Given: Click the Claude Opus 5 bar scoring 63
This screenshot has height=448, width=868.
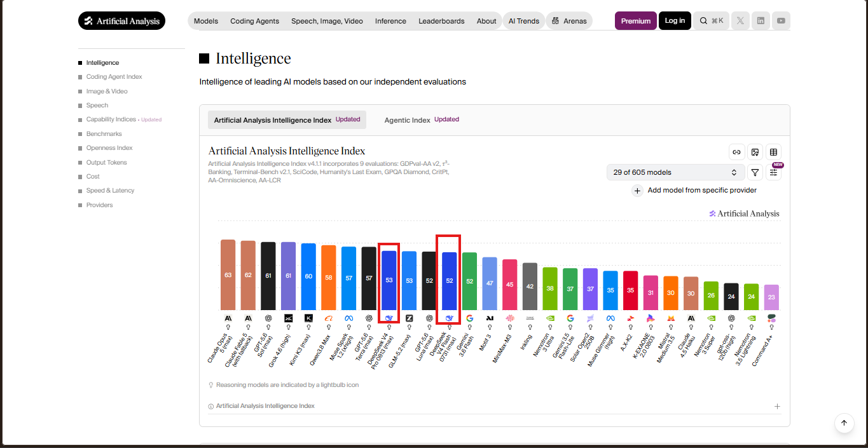Looking at the screenshot, I should pyautogui.click(x=228, y=275).
